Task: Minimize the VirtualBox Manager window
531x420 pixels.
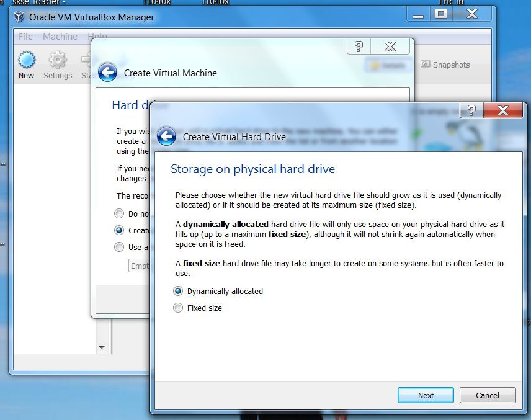Action: [x=418, y=14]
